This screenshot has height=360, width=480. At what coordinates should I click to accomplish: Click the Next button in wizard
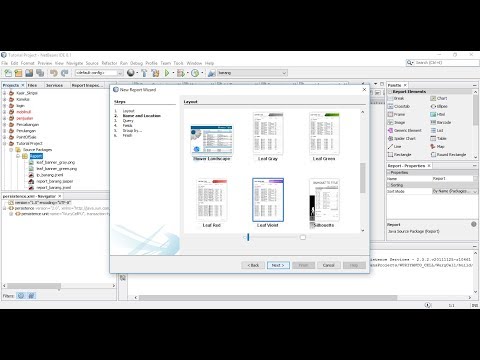pos(278,265)
